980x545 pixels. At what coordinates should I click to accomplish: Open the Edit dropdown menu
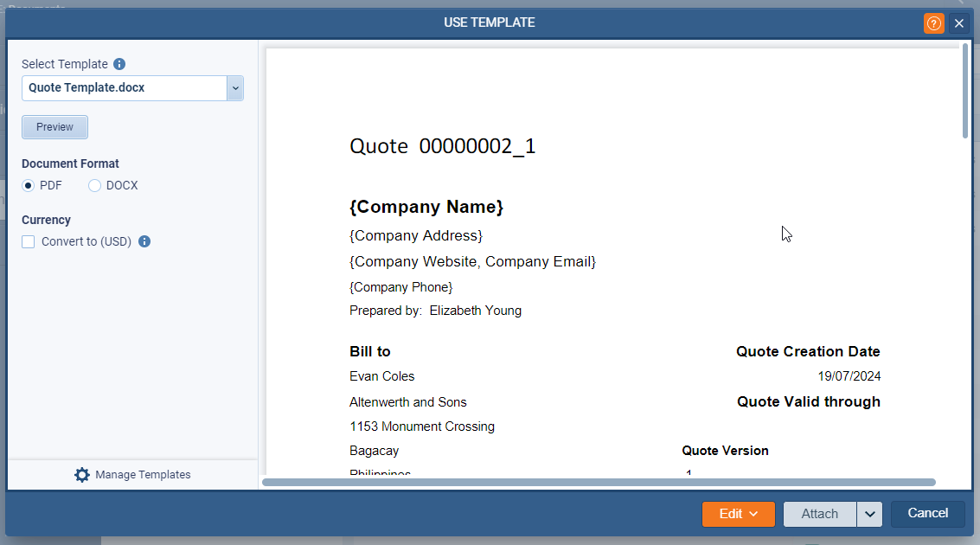(738, 513)
